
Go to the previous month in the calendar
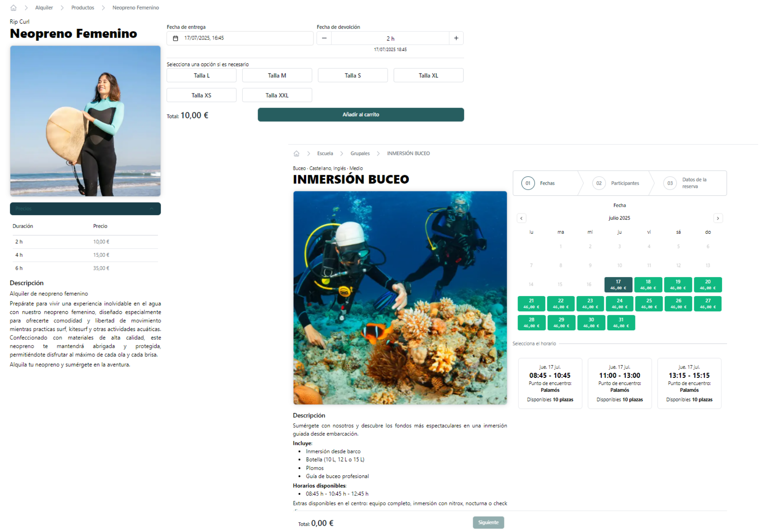tap(521, 218)
